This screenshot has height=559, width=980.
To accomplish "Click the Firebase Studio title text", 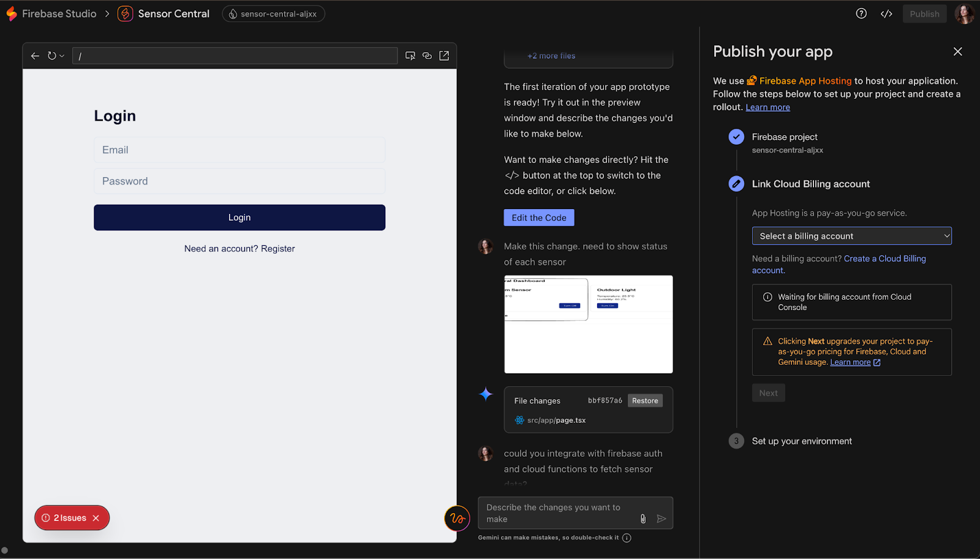I will 59,13.
